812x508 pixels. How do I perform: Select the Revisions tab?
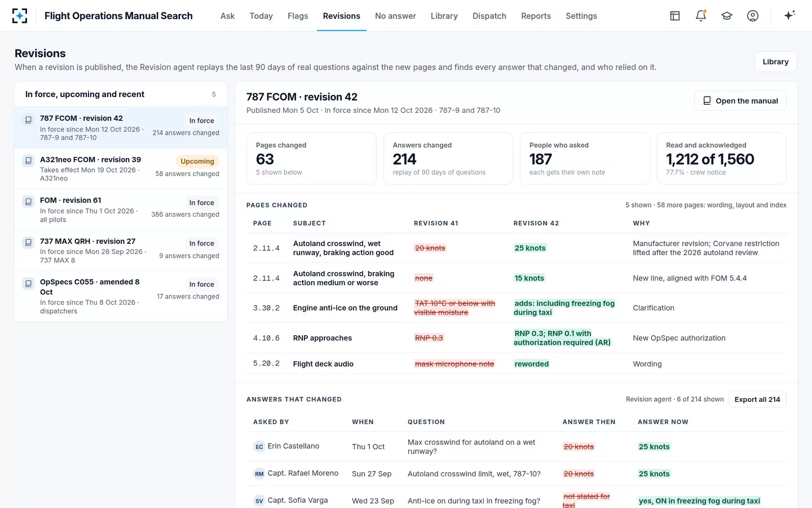[x=342, y=16]
